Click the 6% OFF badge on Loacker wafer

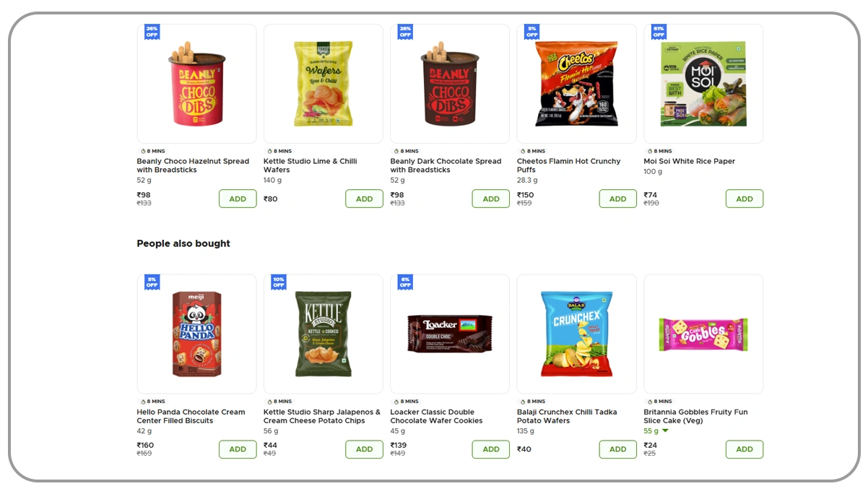405,282
